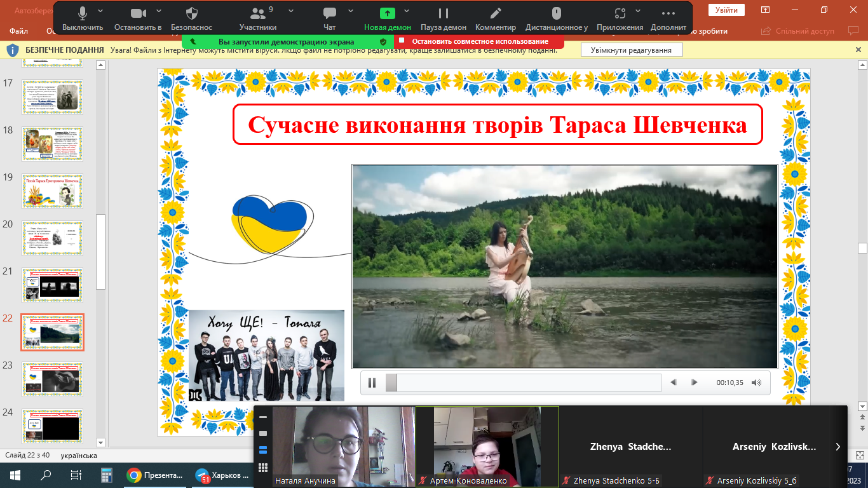Open annotation pencil tool in Zoom
Screen dimensions: 868x488
point(496,18)
